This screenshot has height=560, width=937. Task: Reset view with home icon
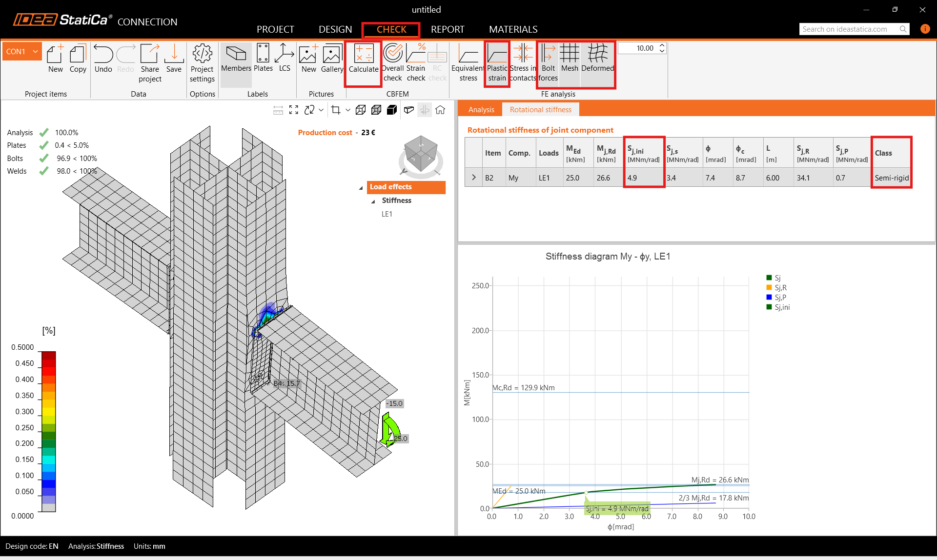tap(440, 110)
